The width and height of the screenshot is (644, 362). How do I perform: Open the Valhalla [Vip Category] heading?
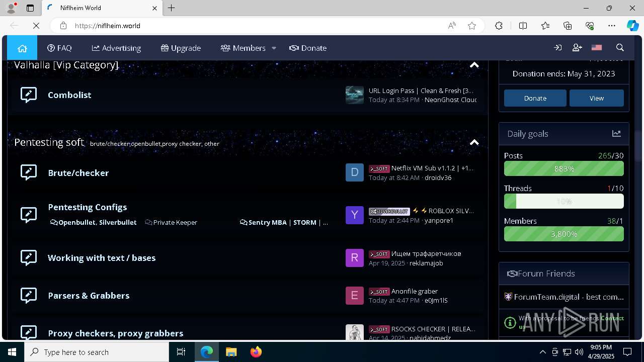tap(66, 65)
